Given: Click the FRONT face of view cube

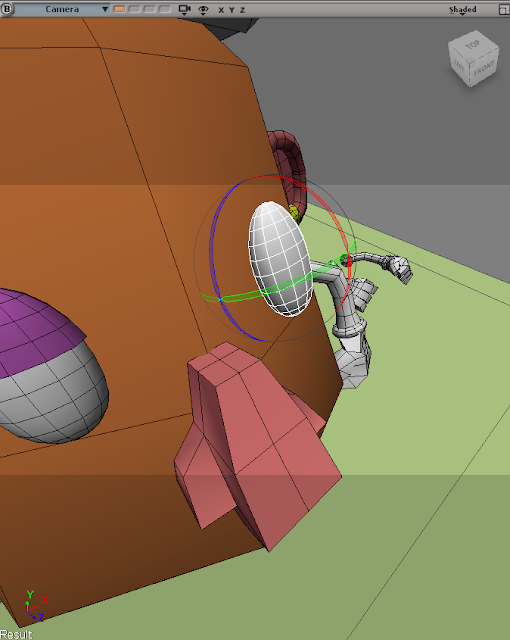Looking at the screenshot, I should point(485,69).
